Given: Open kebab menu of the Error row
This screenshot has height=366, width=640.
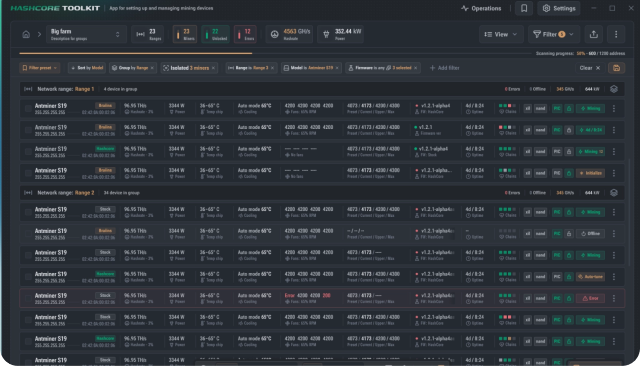Looking at the screenshot, I should 614,298.
